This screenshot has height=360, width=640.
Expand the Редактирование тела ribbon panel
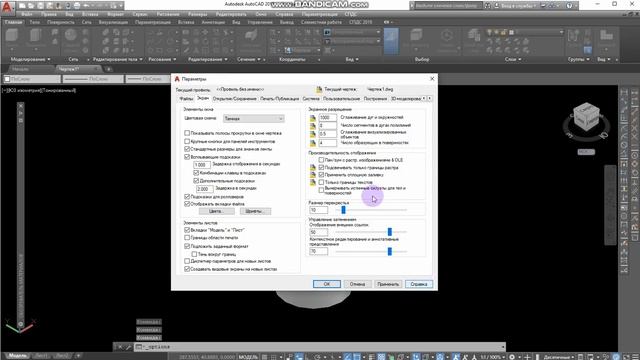point(117,59)
